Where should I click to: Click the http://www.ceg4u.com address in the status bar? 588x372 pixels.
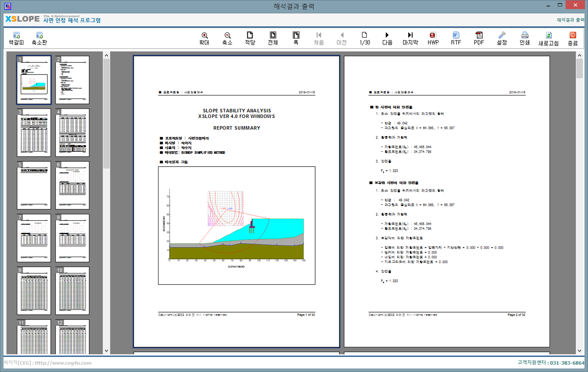tap(63, 363)
